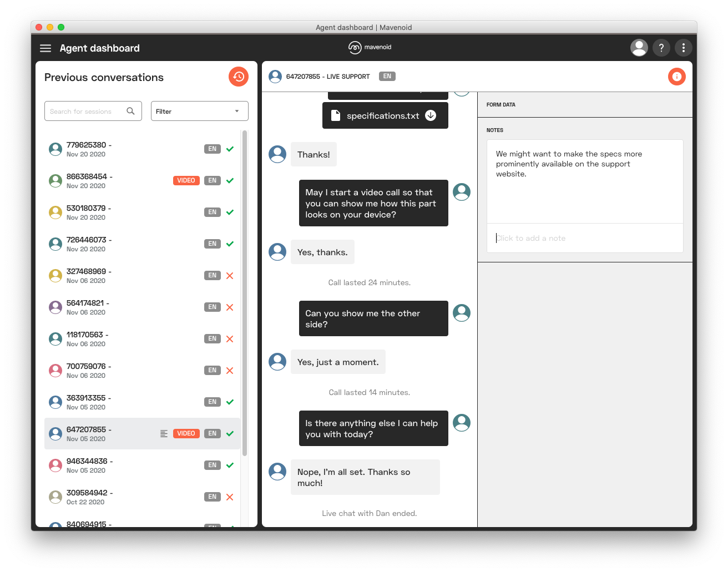Click 'Live chat with Dan ended.' text
This screenshot has width=728, height=572.
pyautogui.click(x=370, y=513)
